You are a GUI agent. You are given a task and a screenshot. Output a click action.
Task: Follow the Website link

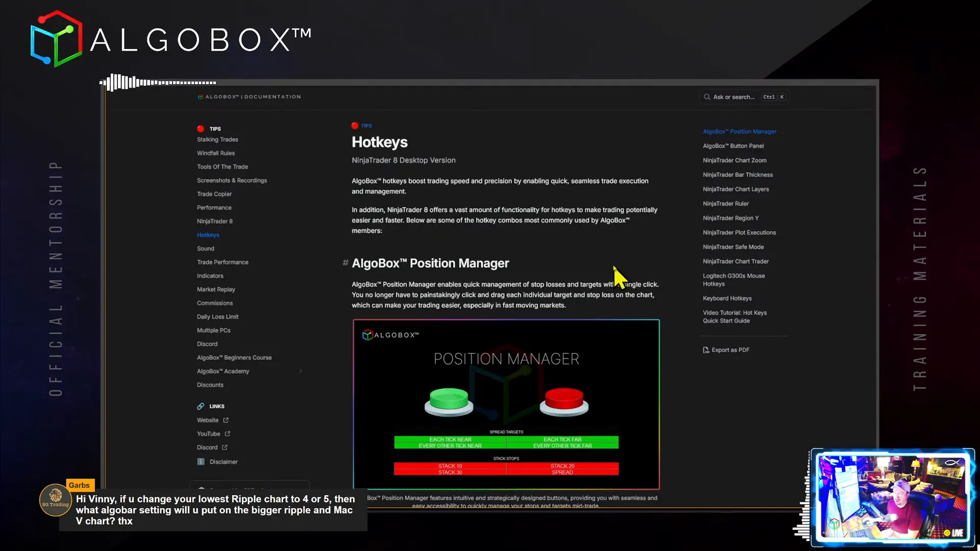(208, 420)
